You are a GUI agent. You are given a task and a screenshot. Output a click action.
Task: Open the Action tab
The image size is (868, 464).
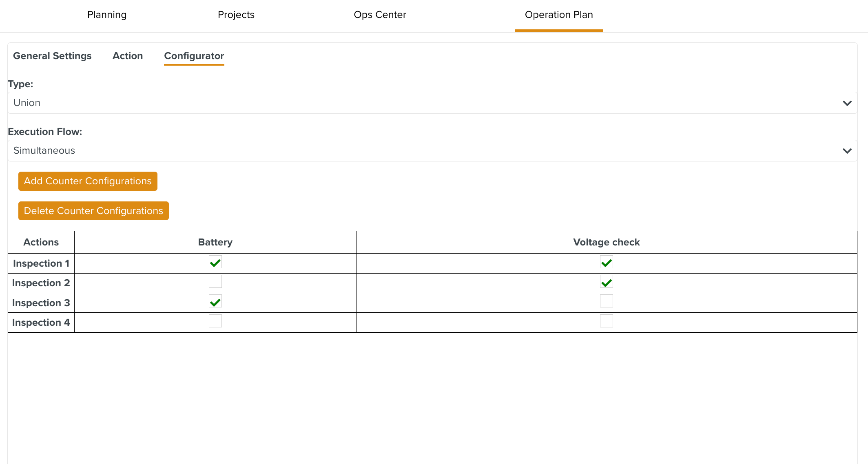[x=128, y=56]
